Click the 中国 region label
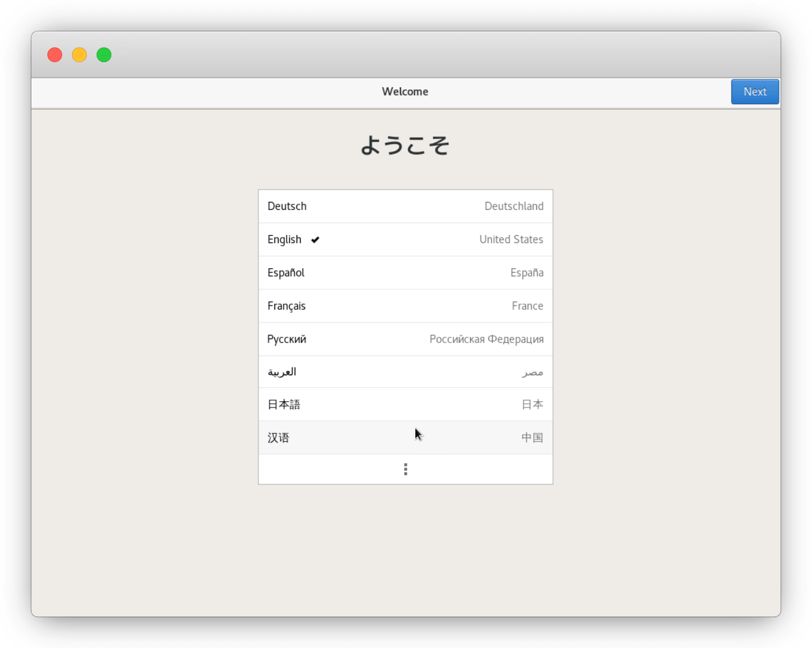The width and height of the screenshot is (812, 648). [x=532, y=438]
